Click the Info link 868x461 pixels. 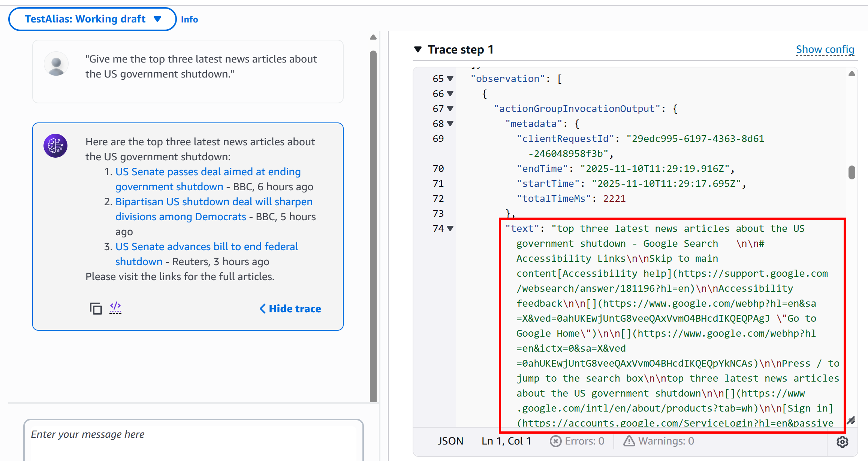(189, 19)
